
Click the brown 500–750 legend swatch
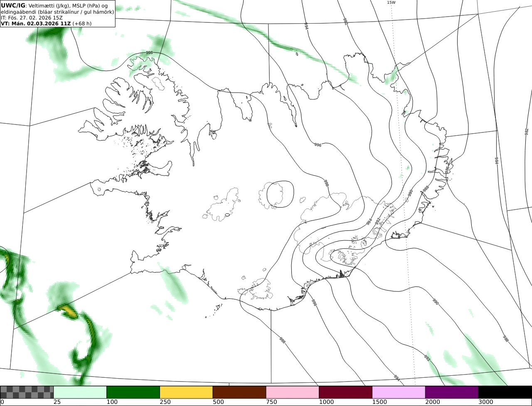pos(239,392)
